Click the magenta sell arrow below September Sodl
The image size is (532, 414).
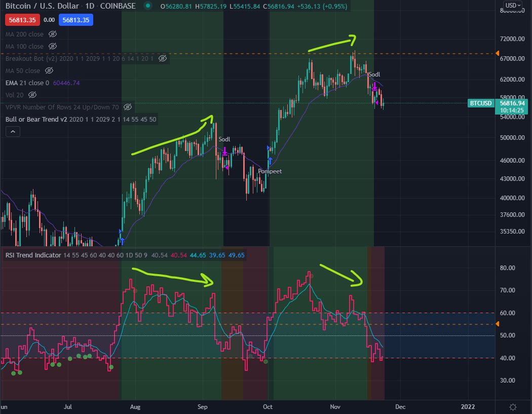click(224, 152)
